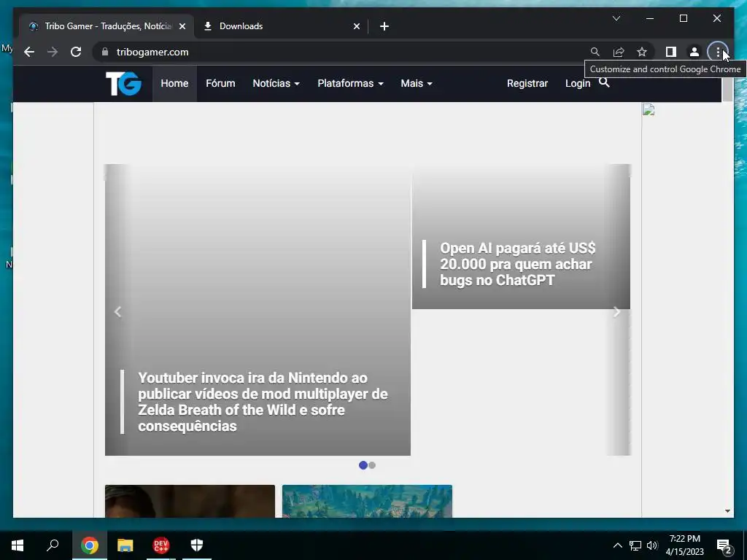
Task: Select the Tribo Gamer tab
Action: click(x=107, y=26)
